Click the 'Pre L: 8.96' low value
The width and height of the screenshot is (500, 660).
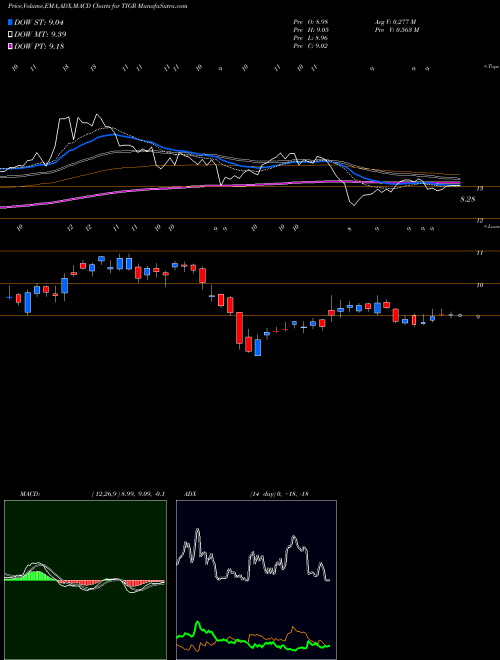pyautogui.click(x=311, y=38)
